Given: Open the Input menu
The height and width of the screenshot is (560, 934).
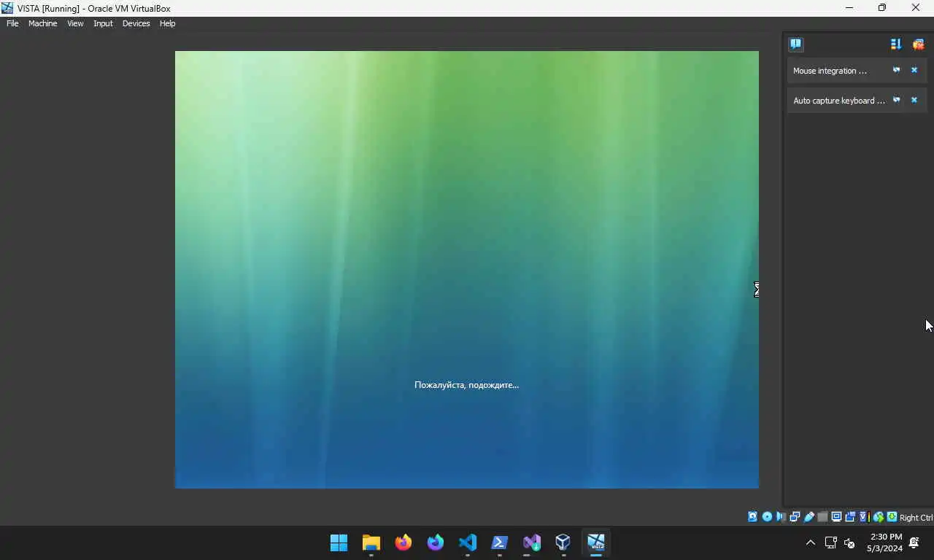Looking at the screenshot, I should 103,23.
